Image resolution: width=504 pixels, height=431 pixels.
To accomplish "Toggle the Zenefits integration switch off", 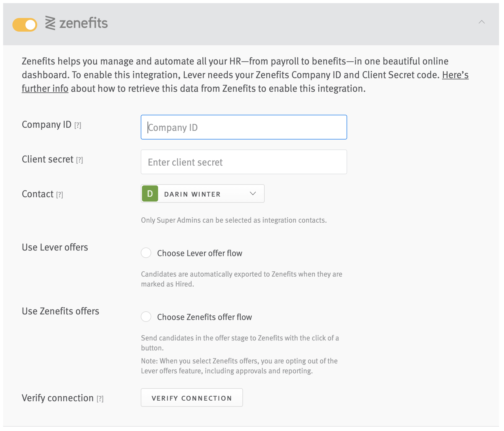I will tap(25, 25).
